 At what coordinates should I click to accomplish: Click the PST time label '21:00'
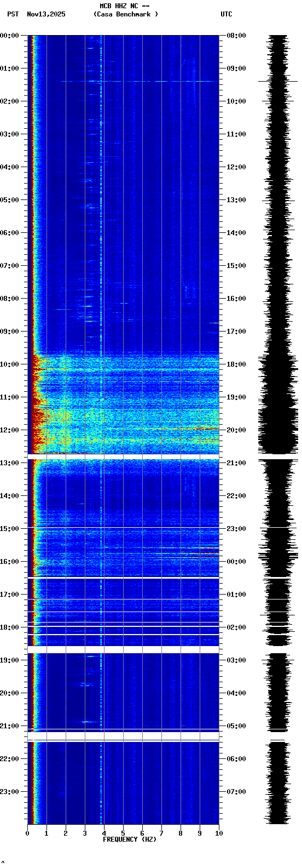tap(9, 726)
